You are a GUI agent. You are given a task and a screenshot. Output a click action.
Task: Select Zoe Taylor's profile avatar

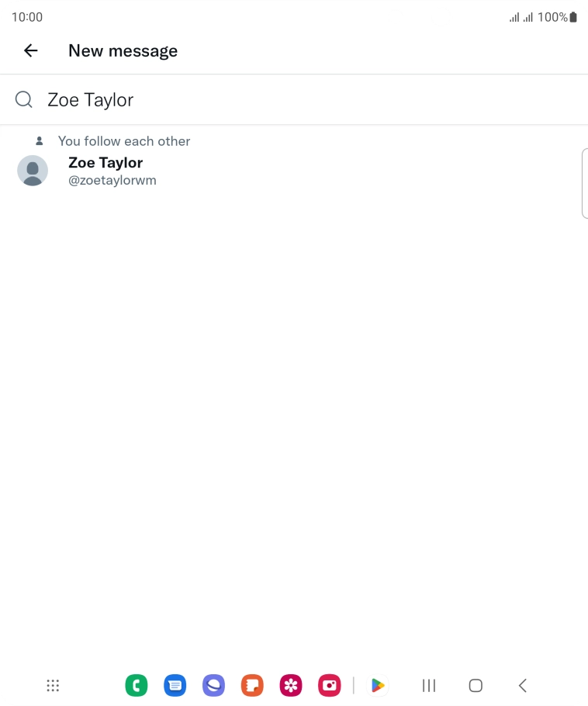pos(33,171)
